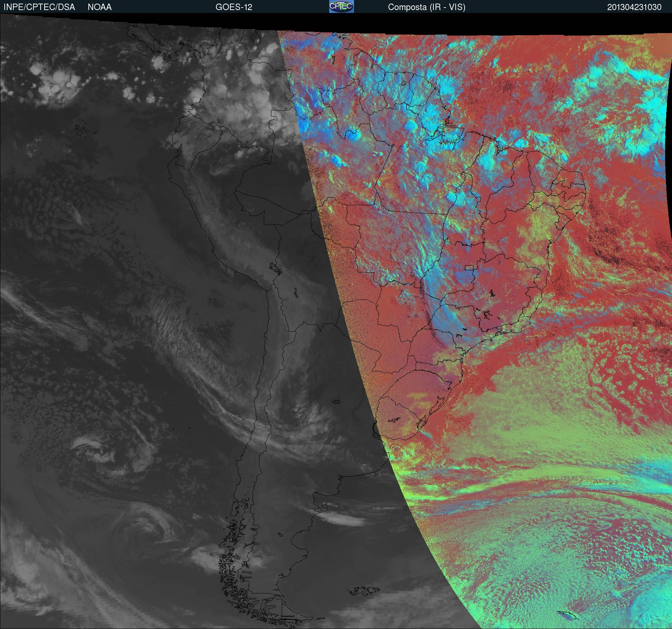
Task: Click the CPTEC logo in header
Action: [x=341, y=6]
